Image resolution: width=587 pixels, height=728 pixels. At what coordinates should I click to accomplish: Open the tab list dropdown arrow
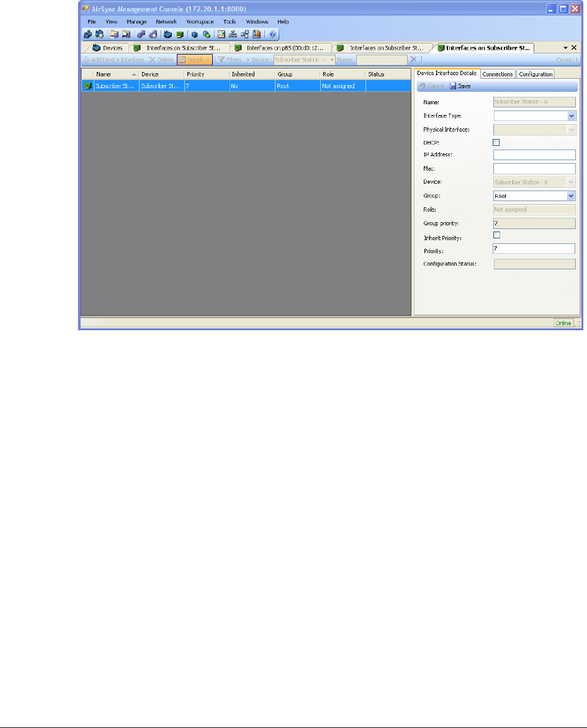(x=566, y=47)
